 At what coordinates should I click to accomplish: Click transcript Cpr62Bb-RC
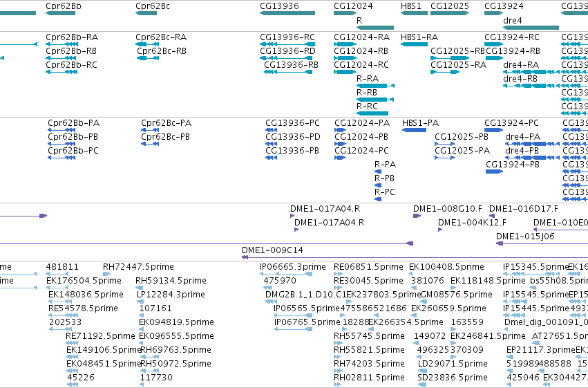coord(71,65)
